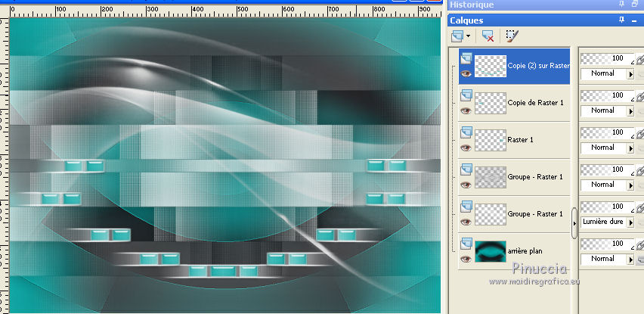Screen dimensions: 644x314
Task: Hide the Lumière dure Groupe - Raster 1 layer
Action: point(466,222)
